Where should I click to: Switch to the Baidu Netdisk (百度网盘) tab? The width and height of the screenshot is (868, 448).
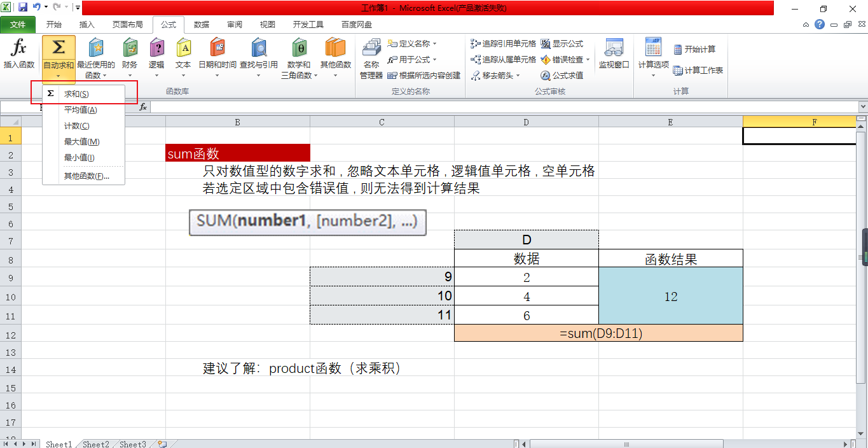pyautogui.click(x=357, y=25)
